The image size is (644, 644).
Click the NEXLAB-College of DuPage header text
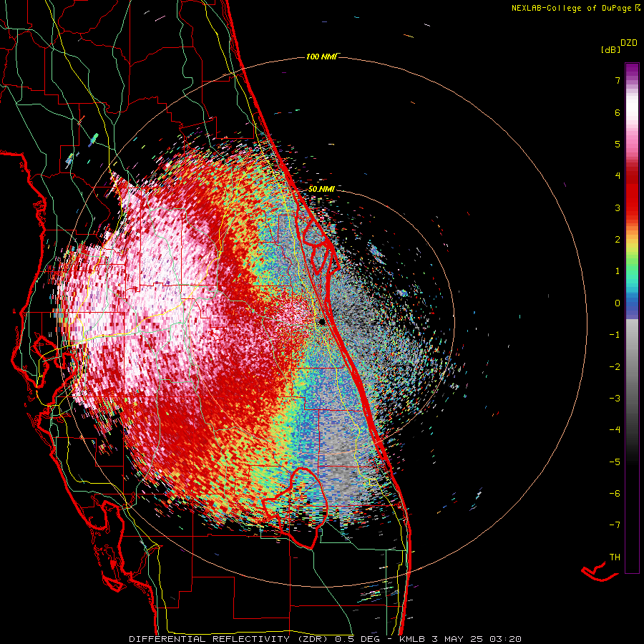572,8
